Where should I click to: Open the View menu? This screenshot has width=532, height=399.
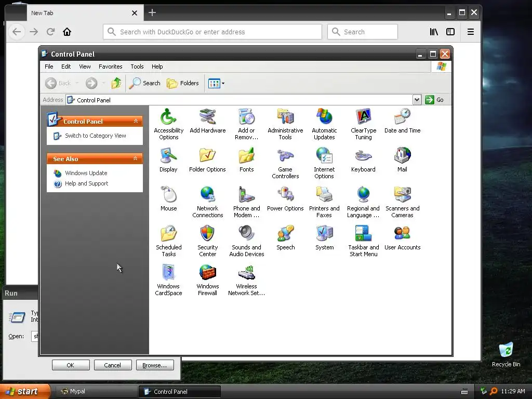click(x=85, y=66)
